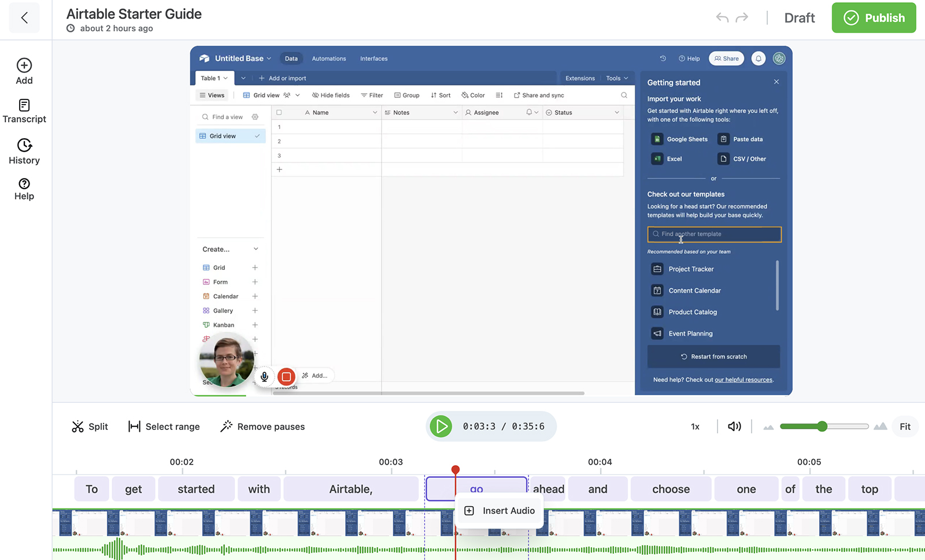Open the Add panel in sidebar

click(24, 72)
